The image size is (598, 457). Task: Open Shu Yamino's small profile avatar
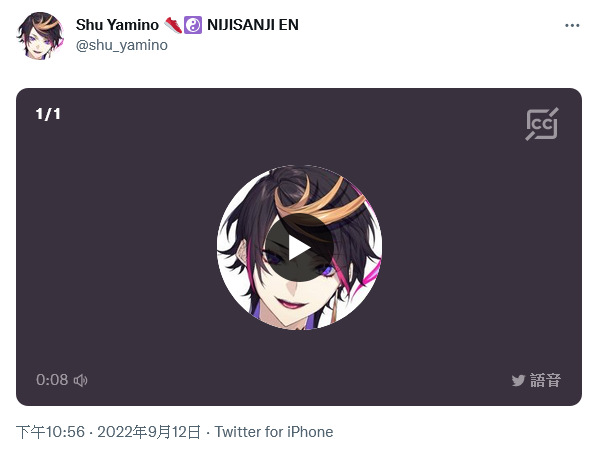click(x=40, y=36)
